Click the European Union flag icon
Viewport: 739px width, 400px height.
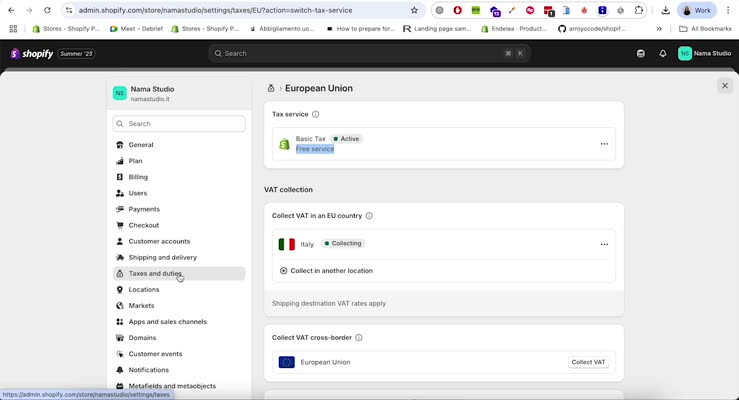point(287,362)
